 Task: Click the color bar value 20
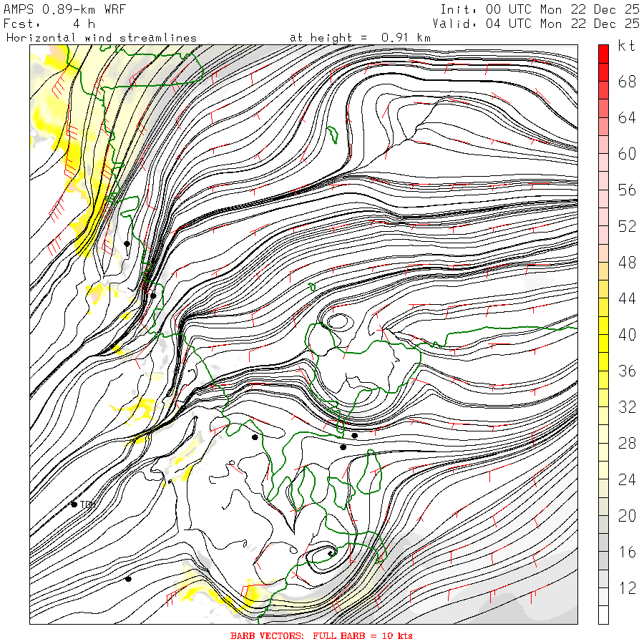pos(627,515)
